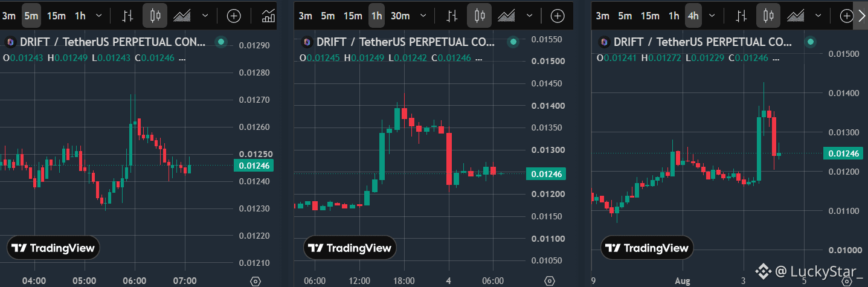This screenshot has width=868, height=287.
Task: Click DRIFT symbol logo in right chart
Action: (x=604, y=42)
